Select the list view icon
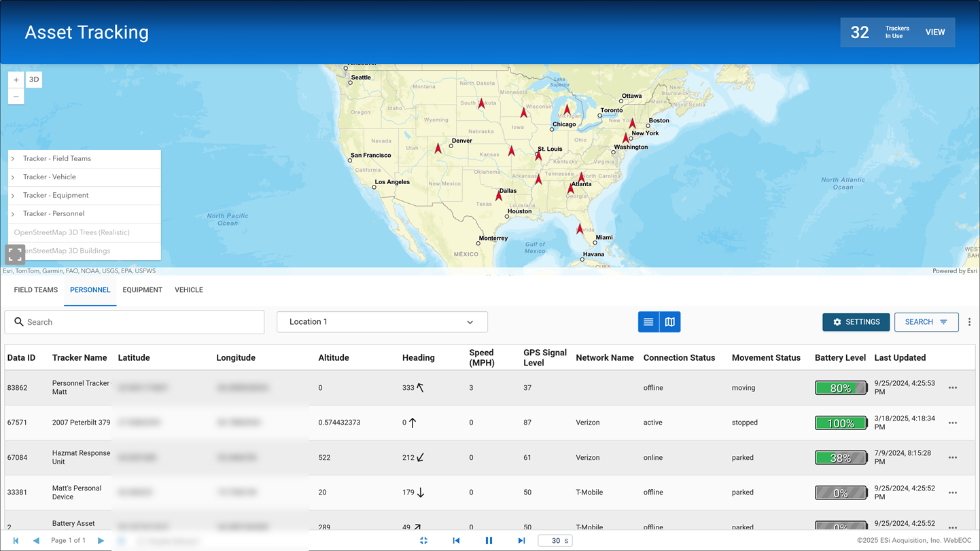This screenshot has width=980, height=551. tap(648, 321)
